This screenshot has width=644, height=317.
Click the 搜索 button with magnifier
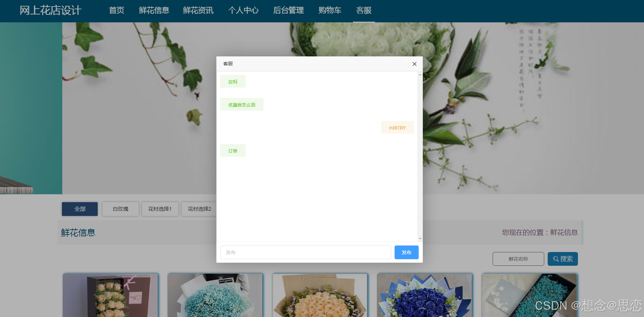tap(563, 259)
